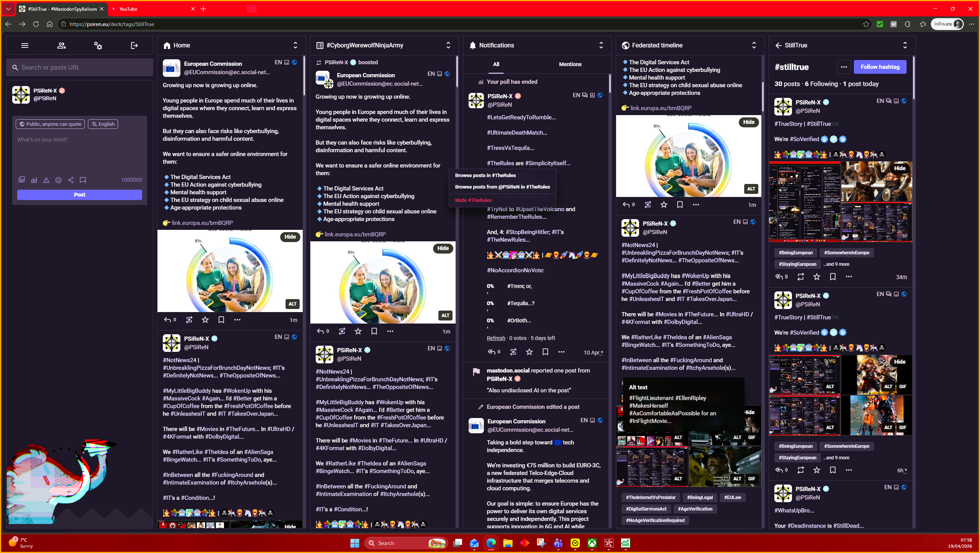Open preferences gears icon in compose column
This screenshot has height=553, width=980.
pos(98,46)
